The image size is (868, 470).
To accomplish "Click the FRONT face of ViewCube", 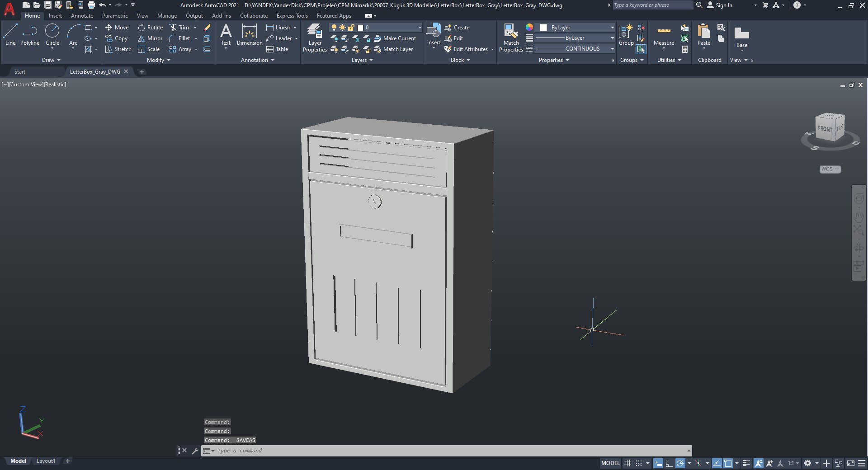I will [x=825, y=129].
